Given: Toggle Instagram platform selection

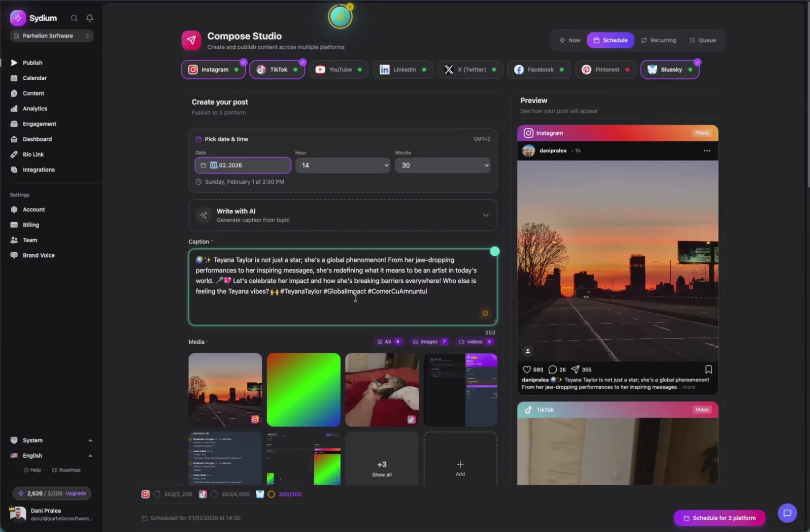Looking at the screenshot, I should (213, 69).
